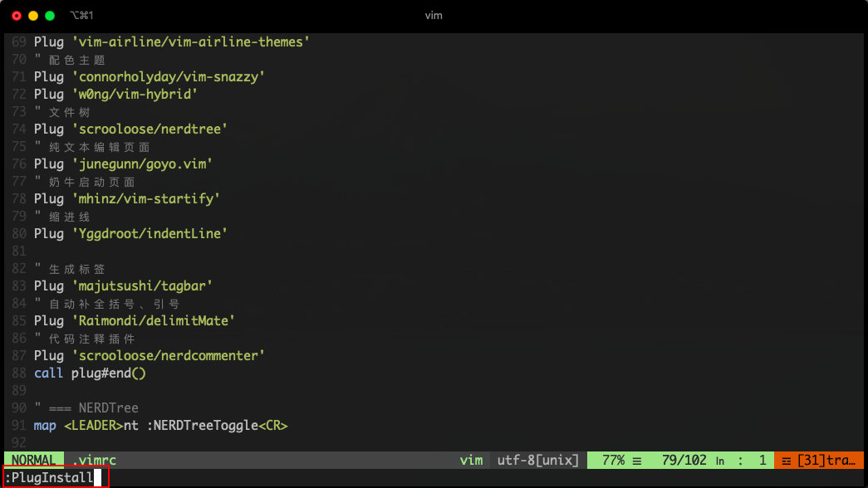Click the 79/102 line counter
The width and height of the screenshot is (868, 488).
(x=684, y=461)
